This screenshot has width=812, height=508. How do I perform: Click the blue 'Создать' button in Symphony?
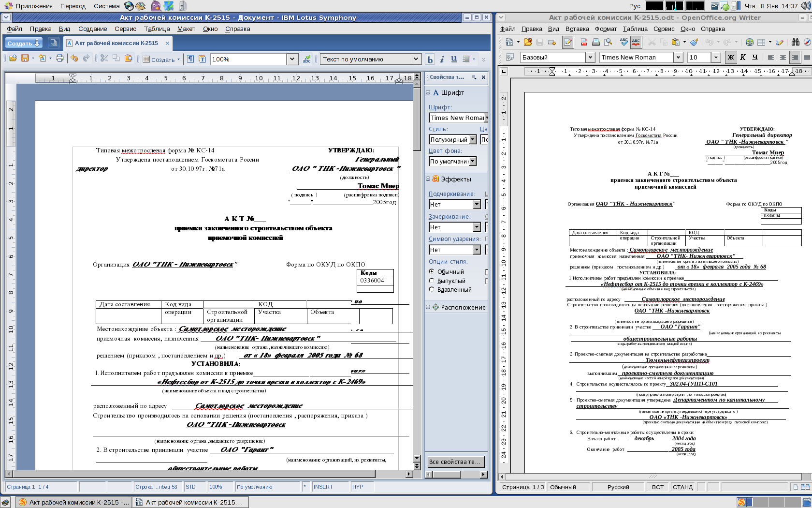[x=24, y=43]
